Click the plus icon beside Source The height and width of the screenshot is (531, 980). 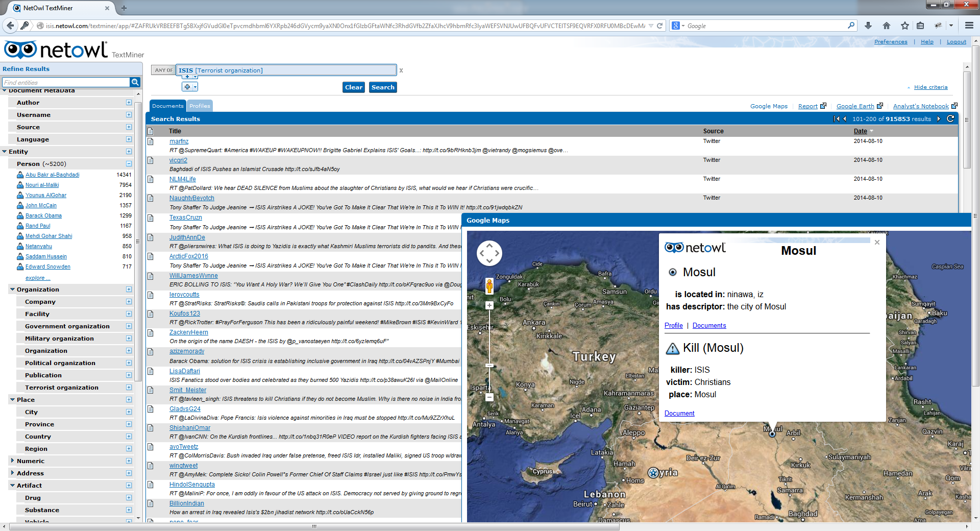click(x=129, y=127)
